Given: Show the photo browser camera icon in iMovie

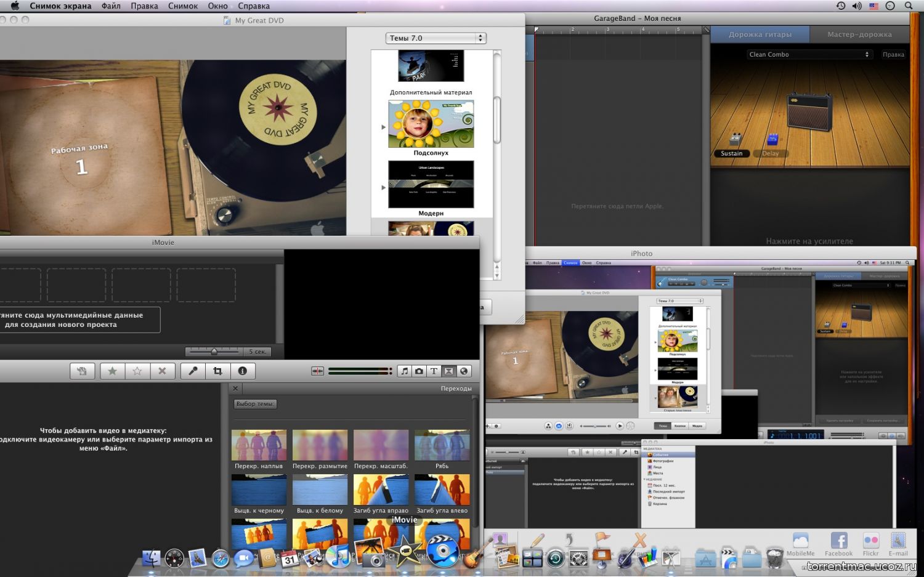Looking at the screenshot, I should point(419,371).
